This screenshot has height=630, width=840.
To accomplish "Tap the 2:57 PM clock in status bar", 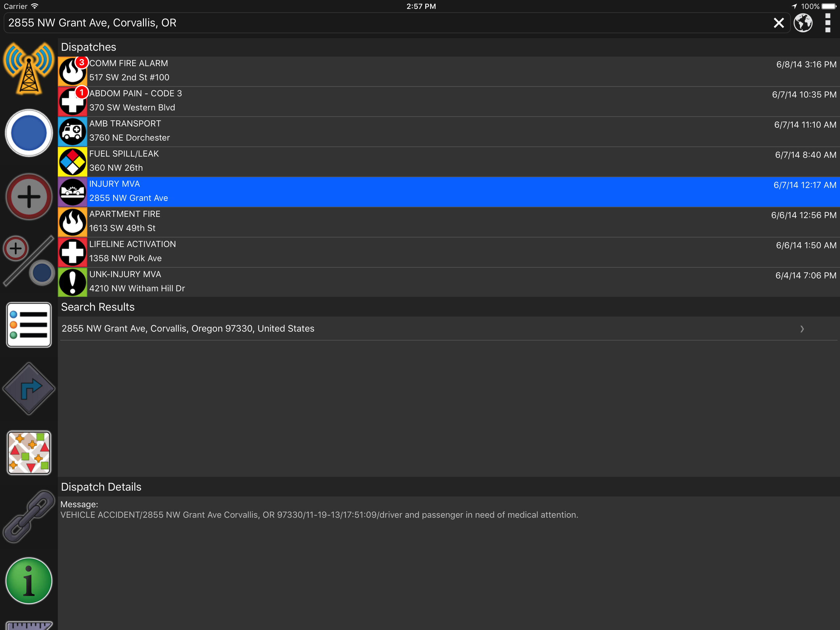I will tap(421, 6).
